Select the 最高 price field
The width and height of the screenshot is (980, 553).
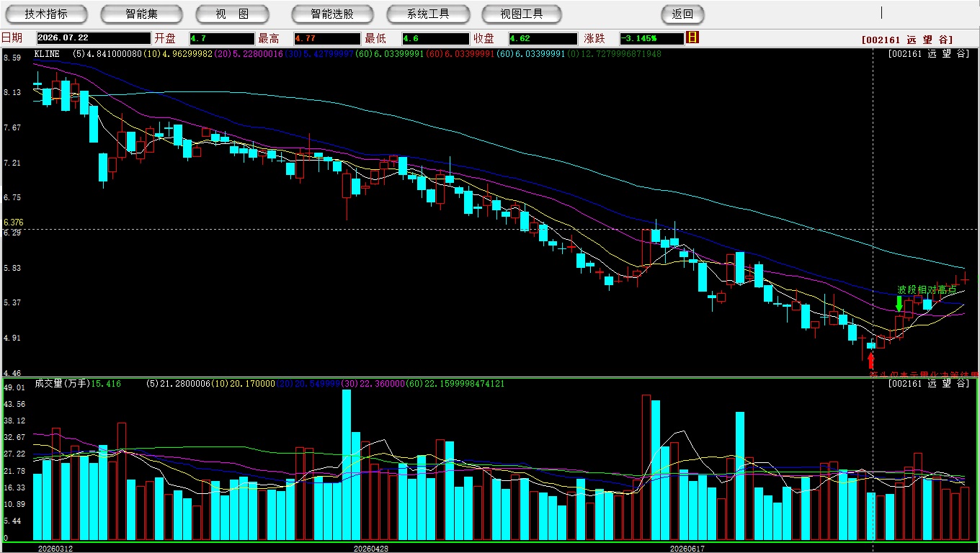tap(326, 38)
